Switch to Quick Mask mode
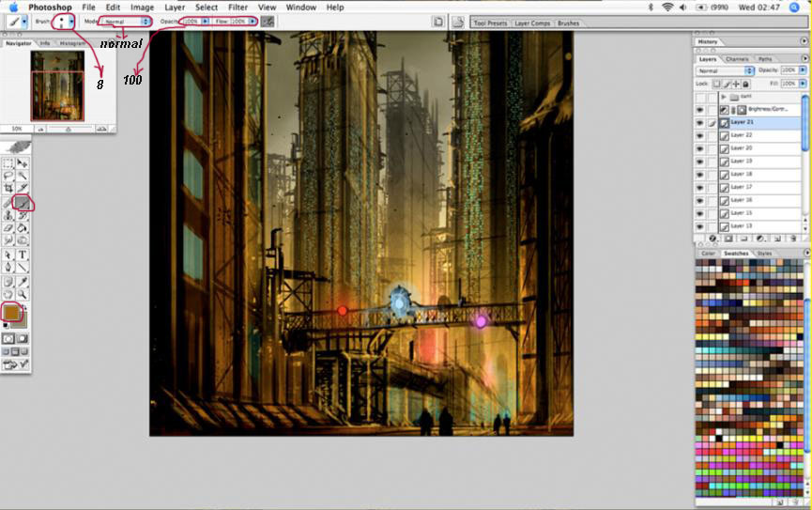Viewport: 812px width, 510px height. [23, 339]
